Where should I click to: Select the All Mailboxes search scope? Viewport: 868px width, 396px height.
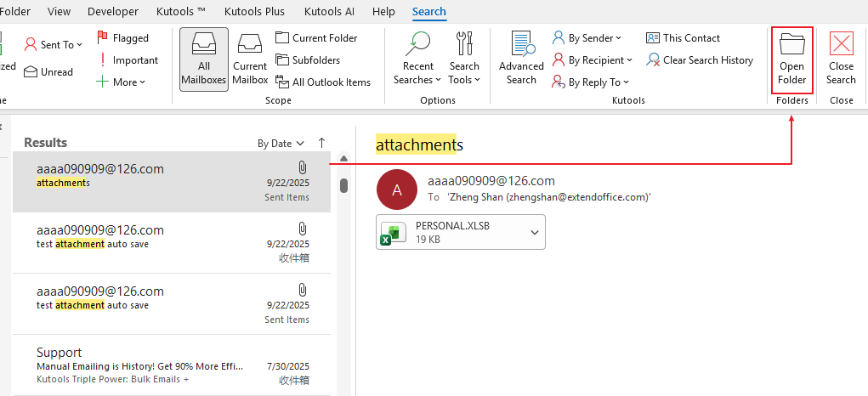point(203,58)
